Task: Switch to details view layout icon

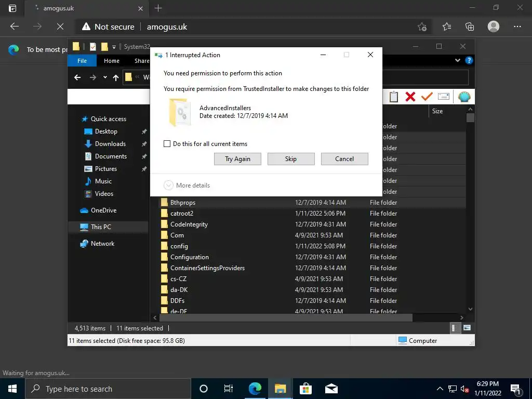Action: tap(454, 328)
